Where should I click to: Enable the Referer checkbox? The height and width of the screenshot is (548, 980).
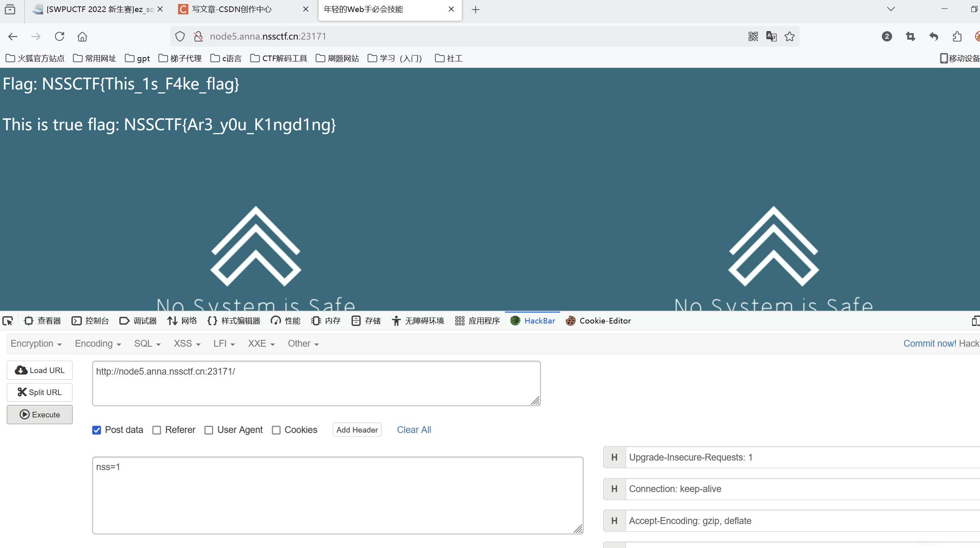[157, 430]
